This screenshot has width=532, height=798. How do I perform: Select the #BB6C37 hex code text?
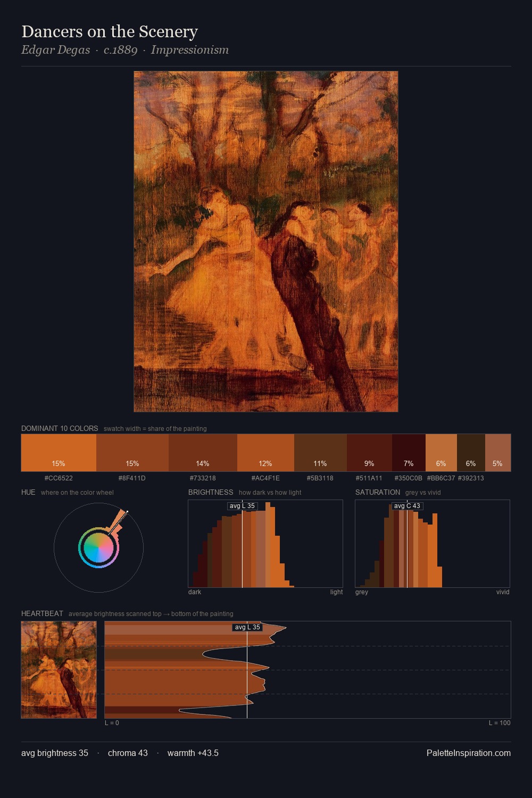[x=441, y=478]
